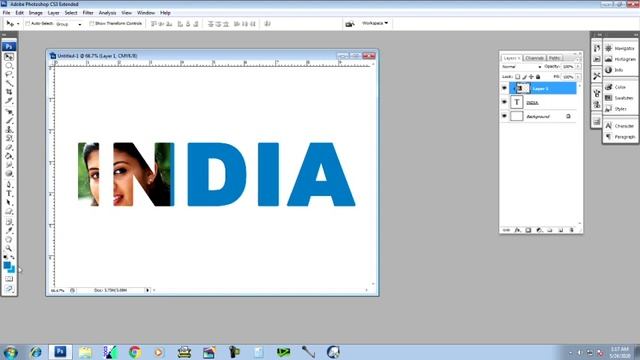Select the Brush tool
640x360 pixels.
[x=9, y=121]
